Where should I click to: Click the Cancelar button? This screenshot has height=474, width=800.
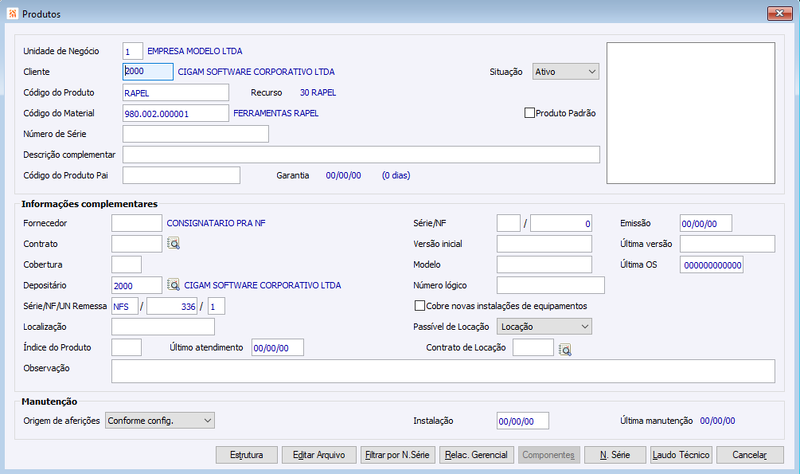click(749, 455)
